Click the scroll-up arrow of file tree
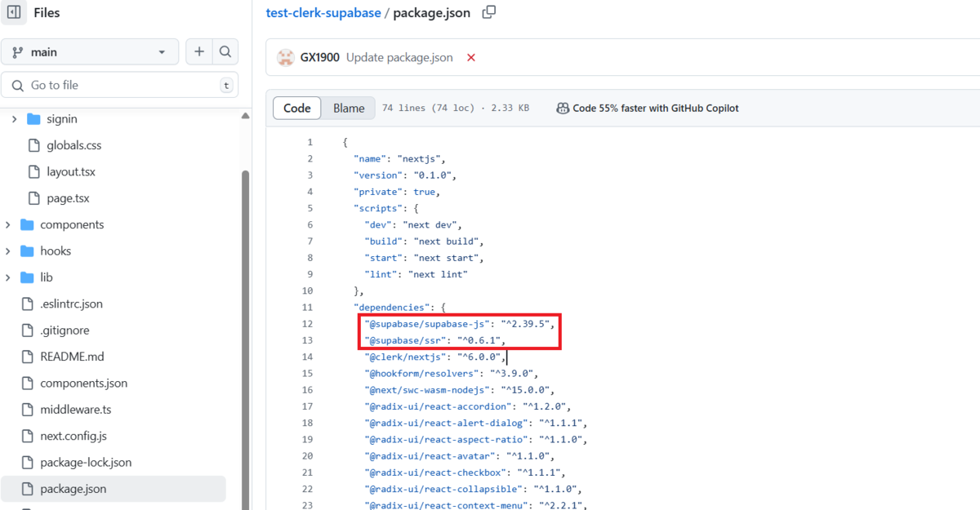This screenshot has height=510, width=980. click(x=246, y=117)
